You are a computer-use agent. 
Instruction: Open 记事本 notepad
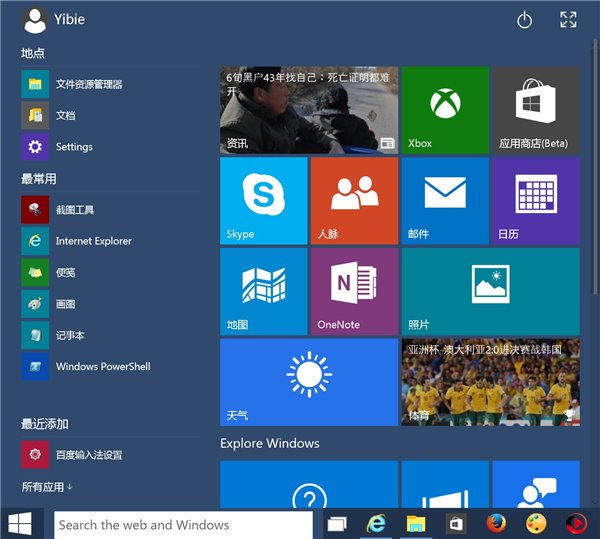(110, 335)
